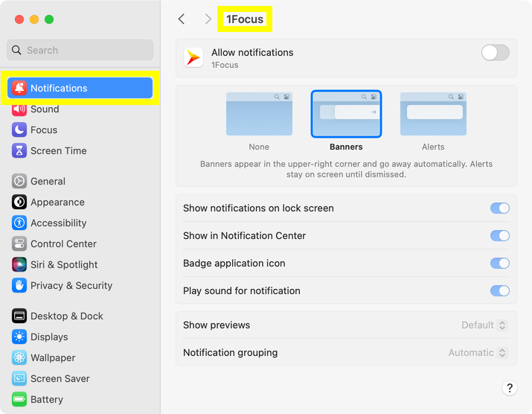532x414 pixels.
Task: Click the Show previews label
Action: pos(217,325)
